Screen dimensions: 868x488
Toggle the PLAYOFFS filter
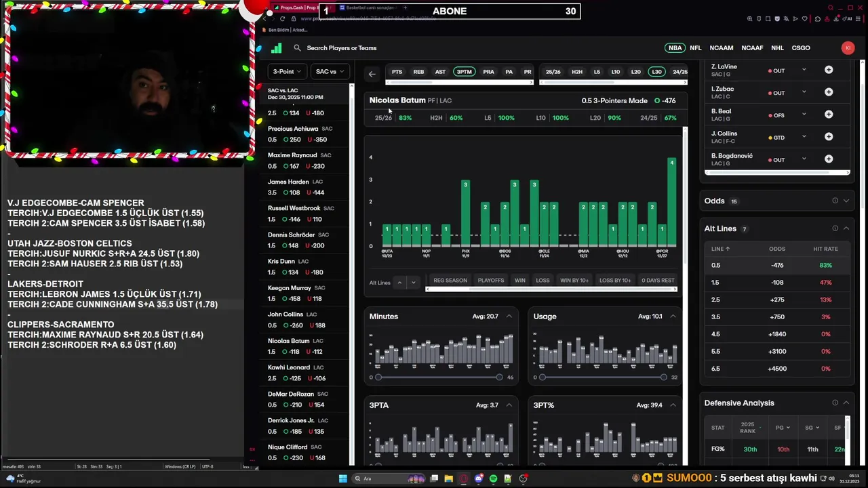[491, 281]
